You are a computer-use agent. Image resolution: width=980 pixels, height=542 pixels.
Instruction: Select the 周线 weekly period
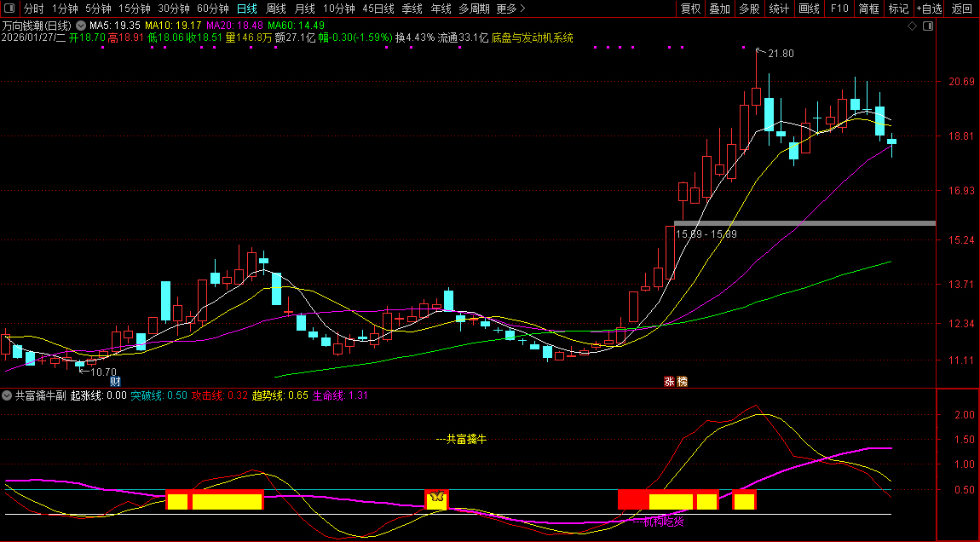pyautogui.click(x=275, y=9)
